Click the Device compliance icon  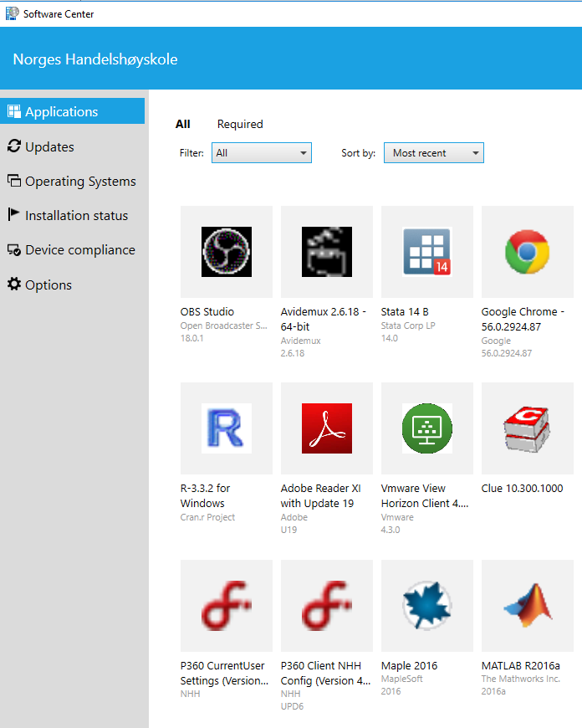(14, 250)
